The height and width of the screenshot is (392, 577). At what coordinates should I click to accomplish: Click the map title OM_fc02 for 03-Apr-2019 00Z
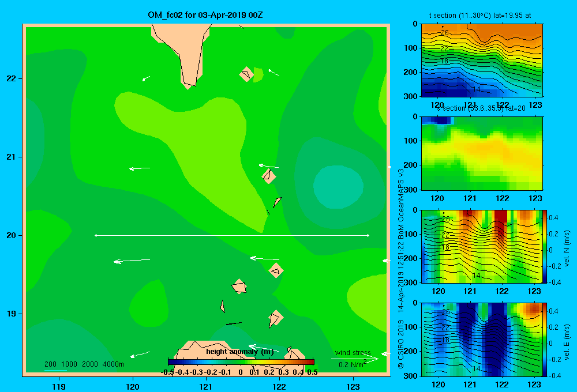coord(205,15)
